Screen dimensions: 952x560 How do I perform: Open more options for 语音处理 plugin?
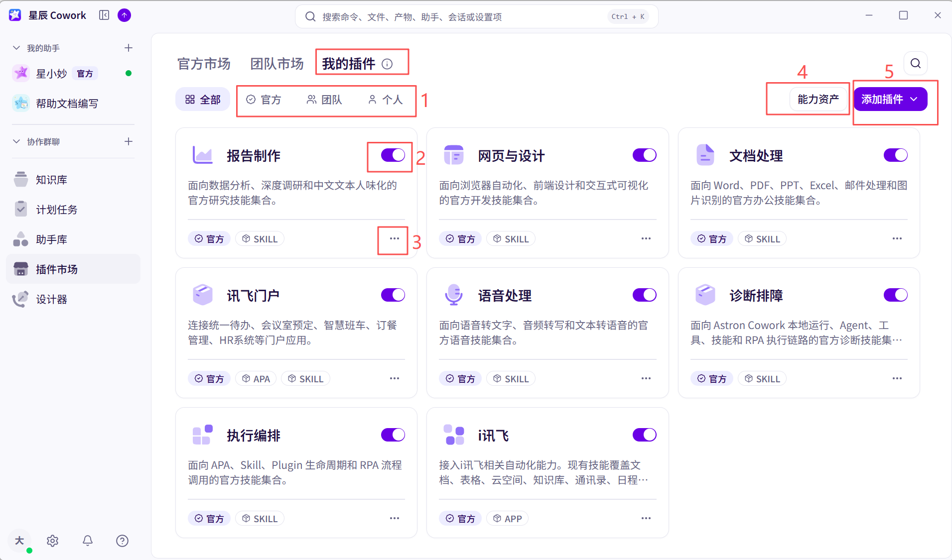tap(646, 378)
